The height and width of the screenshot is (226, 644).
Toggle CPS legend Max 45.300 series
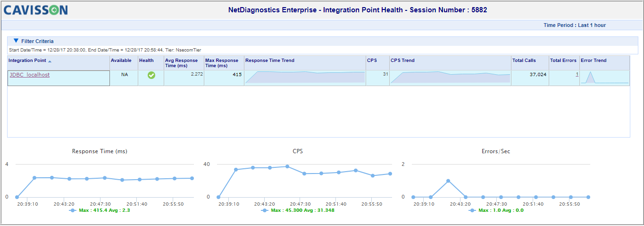coord(297,210)
